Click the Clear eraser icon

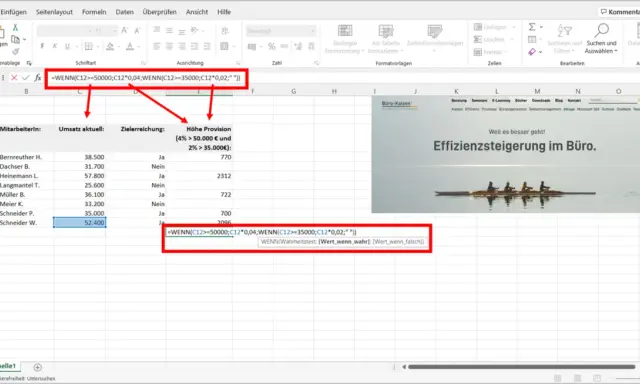pos(532,52)
